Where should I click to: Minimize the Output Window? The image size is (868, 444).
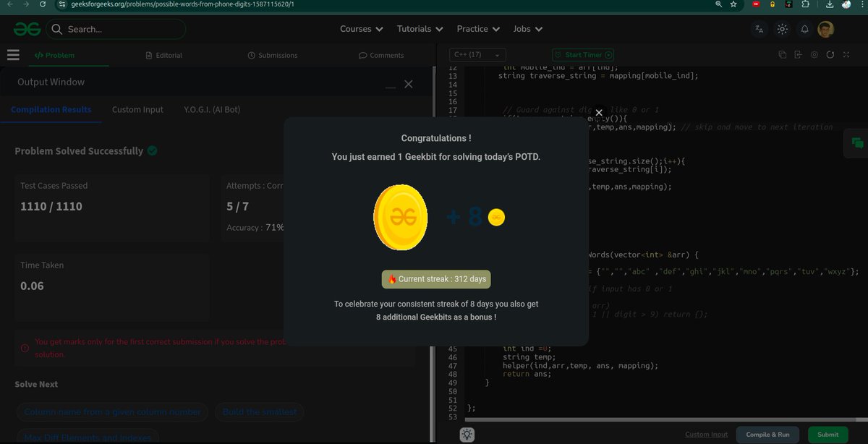click(x=391, y=86)
